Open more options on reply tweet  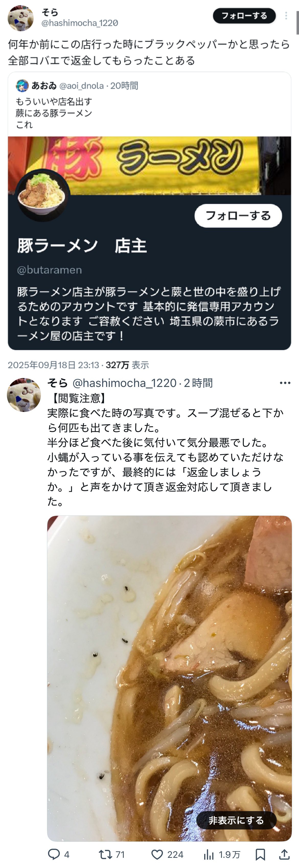coord(285,383)
